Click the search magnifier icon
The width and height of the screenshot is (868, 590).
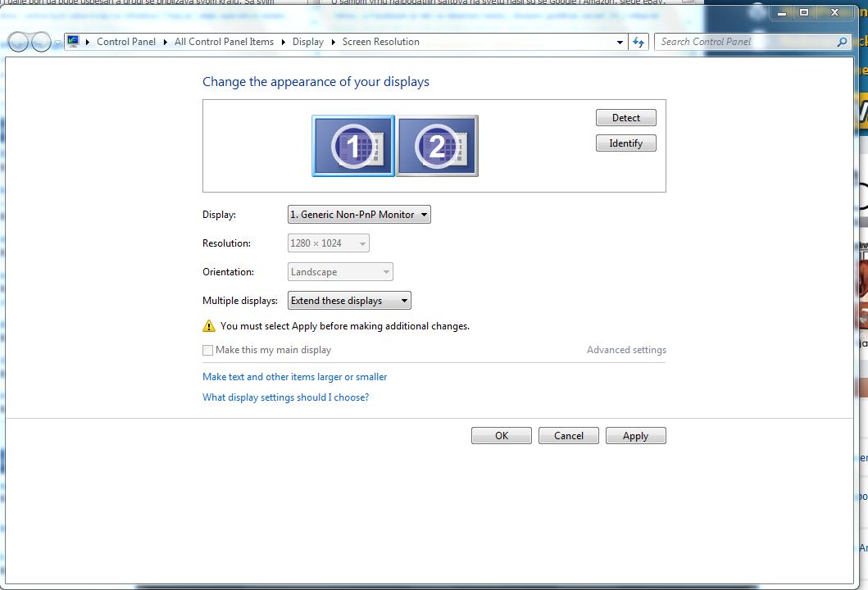(x=842, y=42)
